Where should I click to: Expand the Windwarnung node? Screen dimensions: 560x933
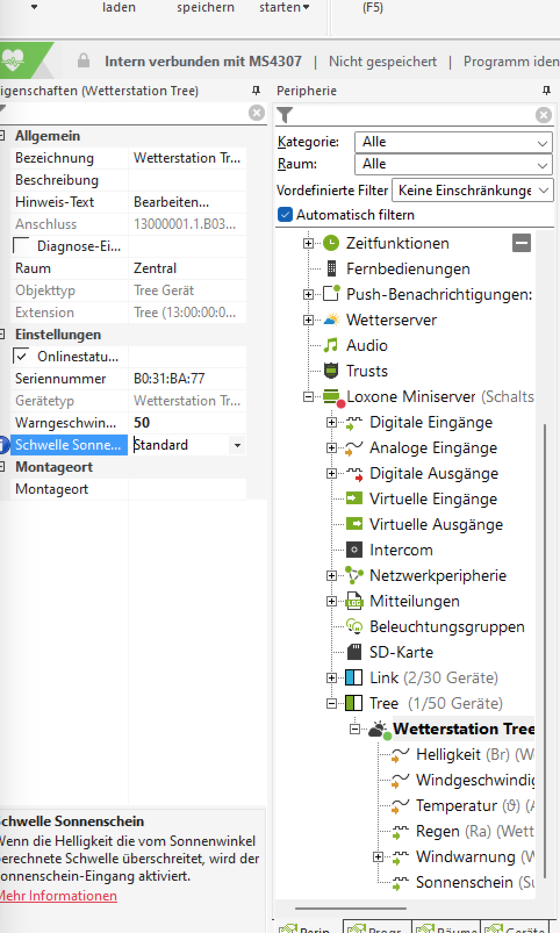pyautogui.click(x=378, y=856)
